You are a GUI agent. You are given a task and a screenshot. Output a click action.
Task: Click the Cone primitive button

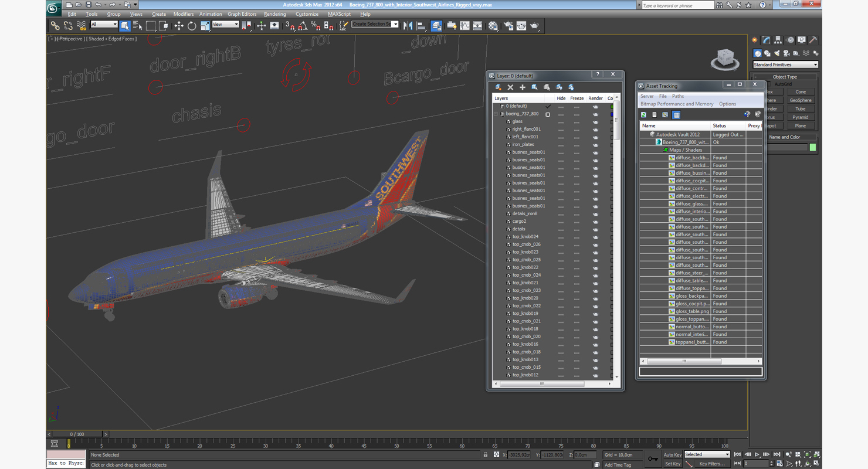click(801, 92)
